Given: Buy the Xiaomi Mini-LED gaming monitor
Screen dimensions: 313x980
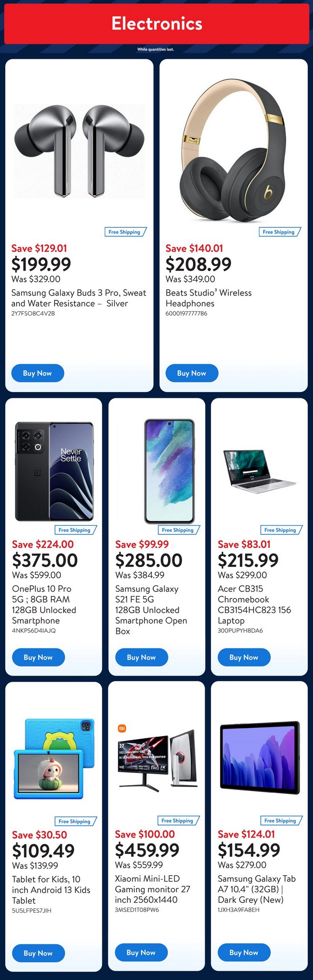Looking at the screenshot, I should [x=141, y=953].
